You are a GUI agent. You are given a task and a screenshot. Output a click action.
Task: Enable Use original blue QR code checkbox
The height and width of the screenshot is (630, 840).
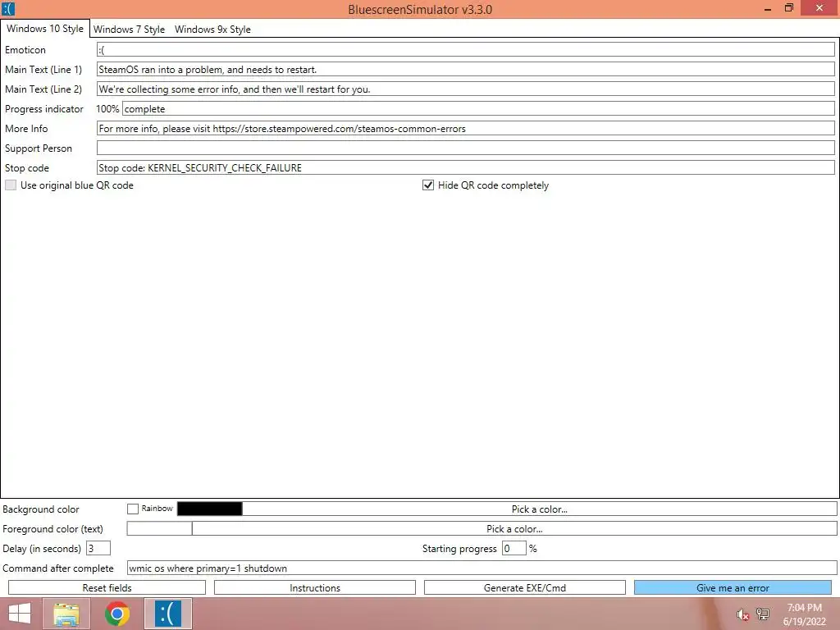(x=11, y=185)
